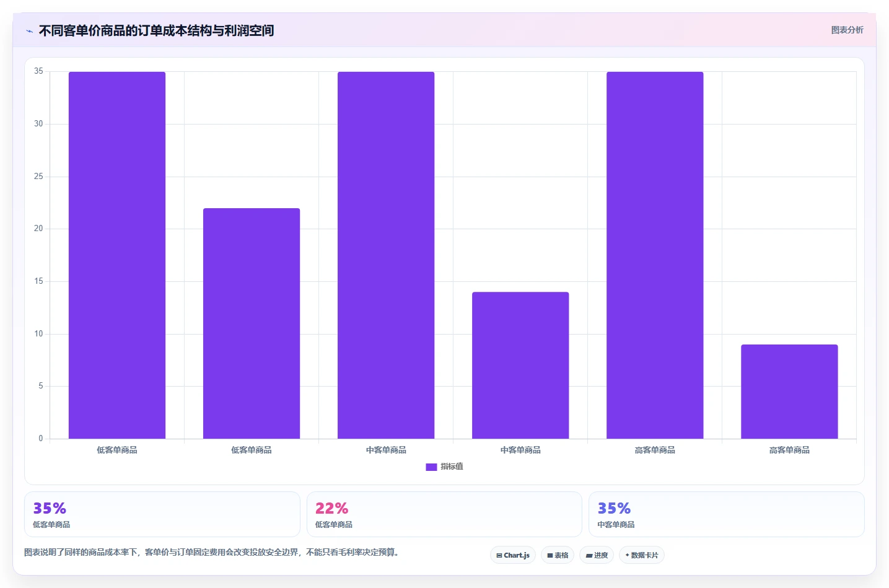Viewport: 889px width, 588px height.
Task: Click the 中客单商品 axis label under the 14 bar
Action: tap(520, 450)
